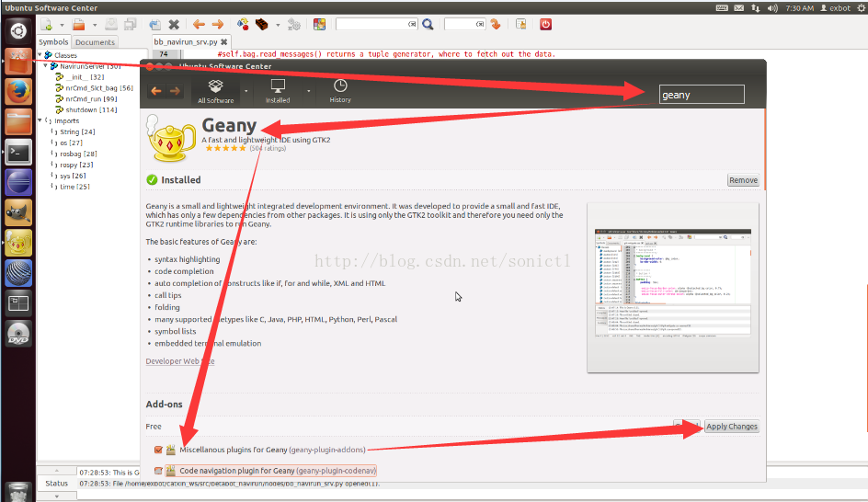868x502 pixels.
Task: Click the goto line number field
Action: 464,24
